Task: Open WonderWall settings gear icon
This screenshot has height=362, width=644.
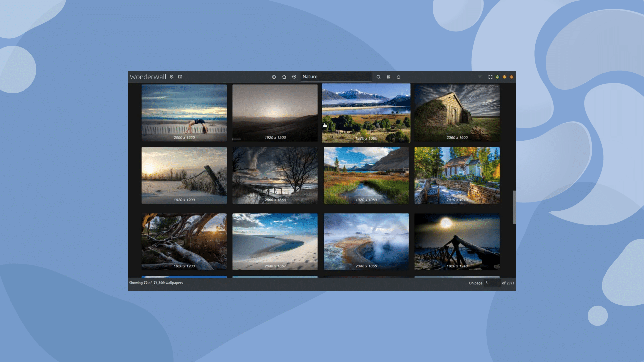Action: tap(172, 77)
